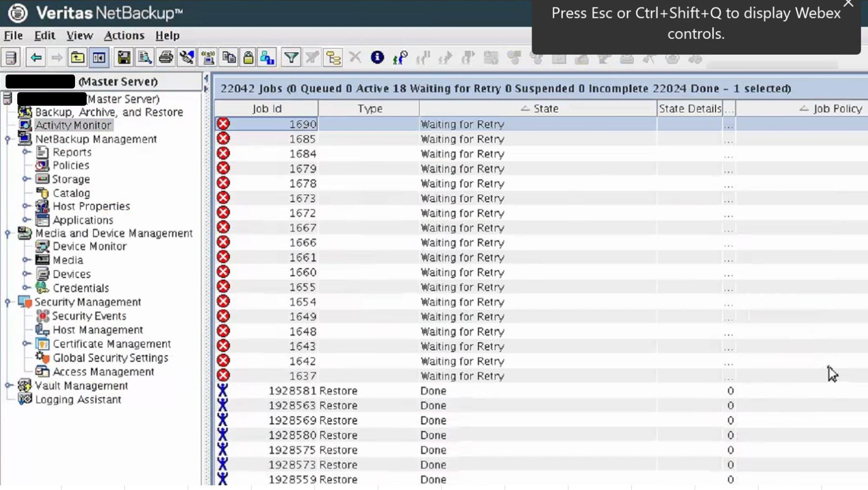Click the Save floppy disk icon

tap(124, 58)
